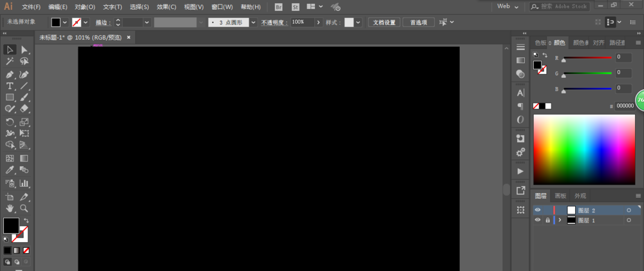The image size is (644, 271).
Task: Reset default fill and stroke in toolbox
Action: 5,239
